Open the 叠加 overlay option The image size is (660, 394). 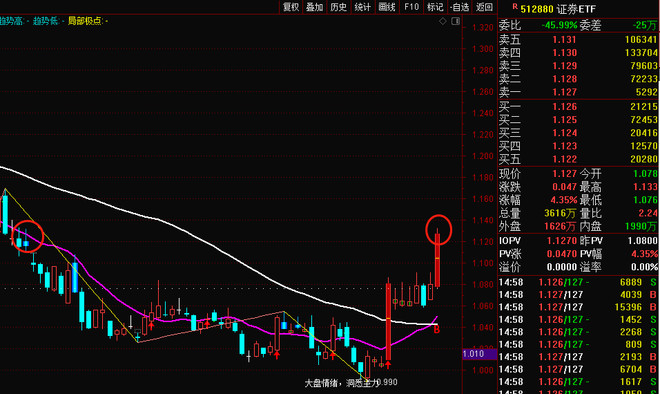click(x=314, y=7)
